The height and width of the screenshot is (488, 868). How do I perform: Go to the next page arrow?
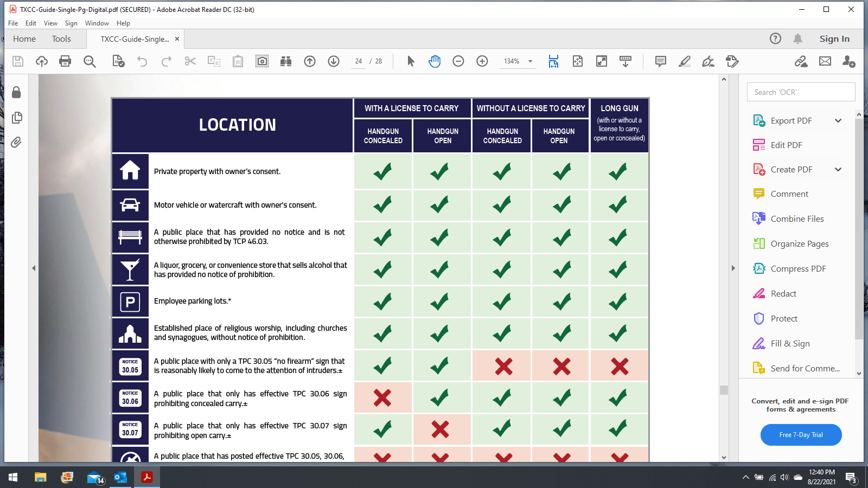coord(334,61)
